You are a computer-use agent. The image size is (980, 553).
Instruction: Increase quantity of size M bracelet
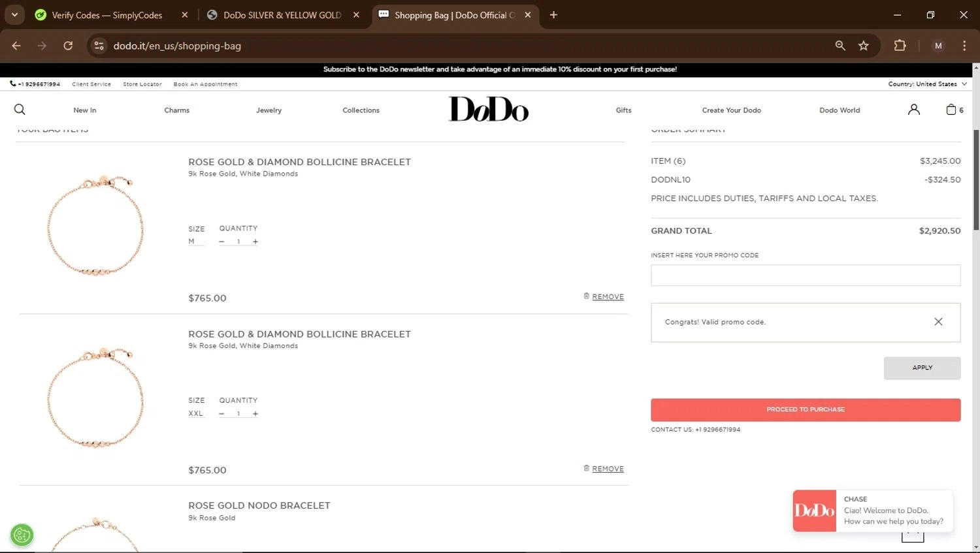pos(255,242)
